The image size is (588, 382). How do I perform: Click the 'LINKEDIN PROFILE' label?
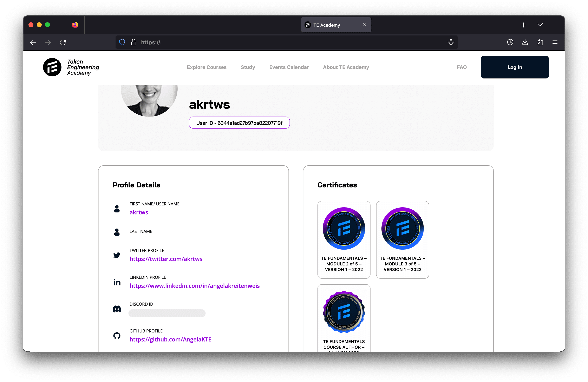148,277
